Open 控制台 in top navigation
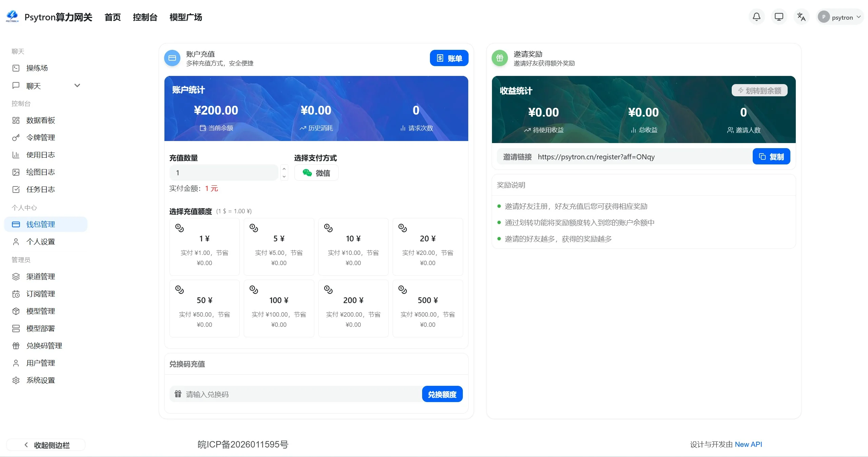The width and height of the screenshot is (868, 457). click(x=145, y=17)
